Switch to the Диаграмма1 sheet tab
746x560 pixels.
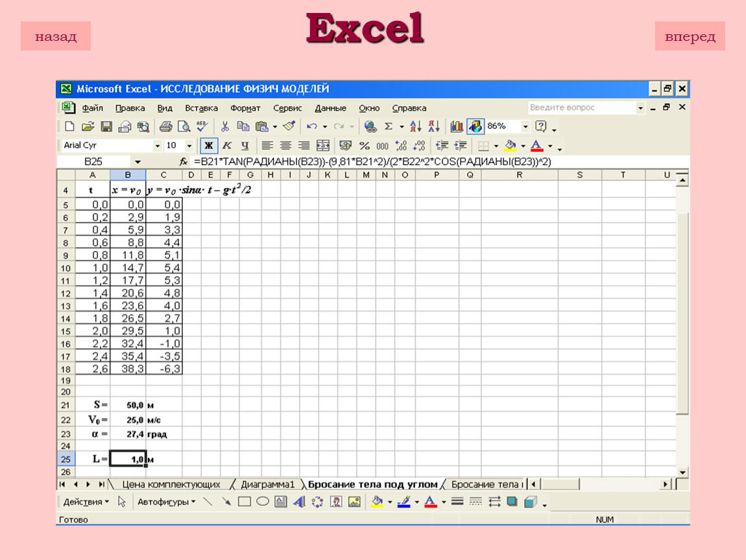(x=268, y=484)
